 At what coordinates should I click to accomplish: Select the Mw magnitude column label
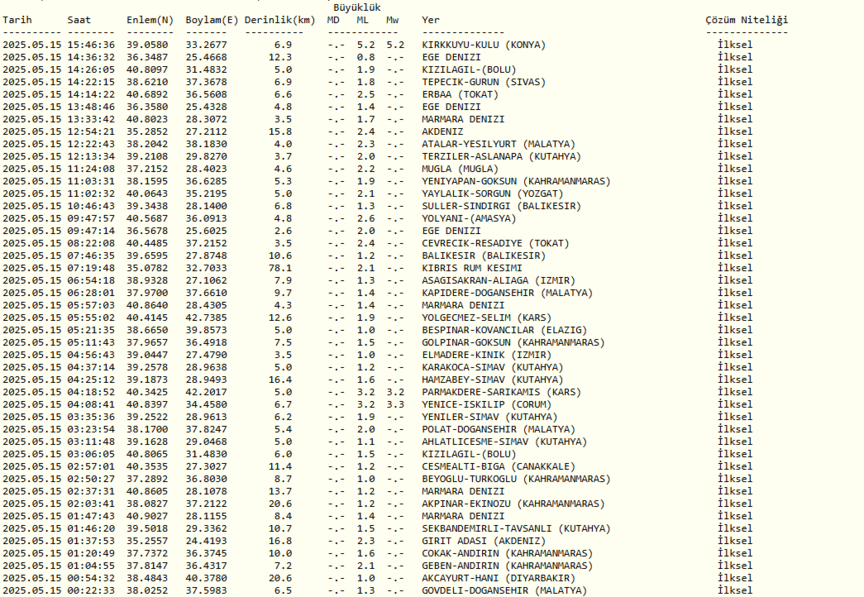point(393,20)
